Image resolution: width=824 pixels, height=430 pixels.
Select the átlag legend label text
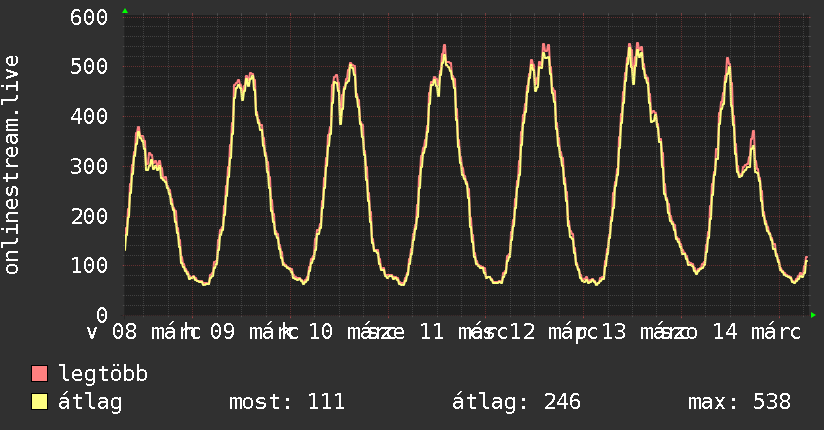90,402
